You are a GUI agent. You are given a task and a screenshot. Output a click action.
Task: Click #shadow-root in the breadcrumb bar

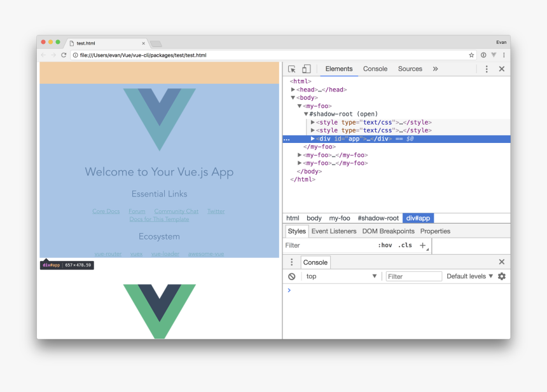pos(378,218)
